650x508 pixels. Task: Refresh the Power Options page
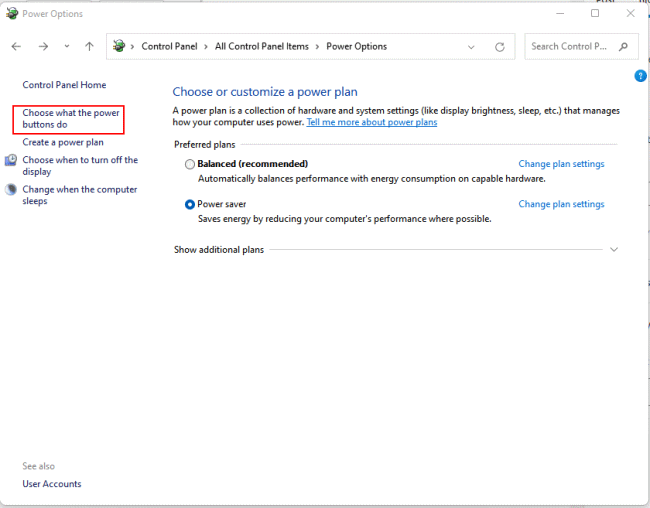click(x=500, y=47)
